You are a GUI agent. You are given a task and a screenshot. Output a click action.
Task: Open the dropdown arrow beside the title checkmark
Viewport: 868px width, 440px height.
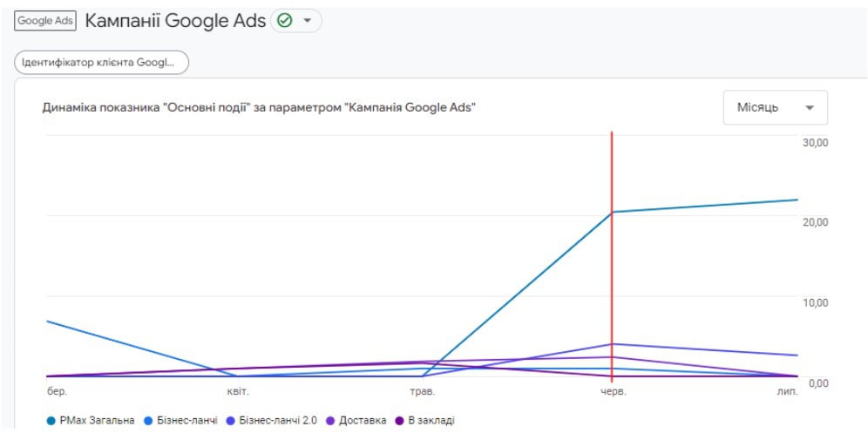point(307,21)
